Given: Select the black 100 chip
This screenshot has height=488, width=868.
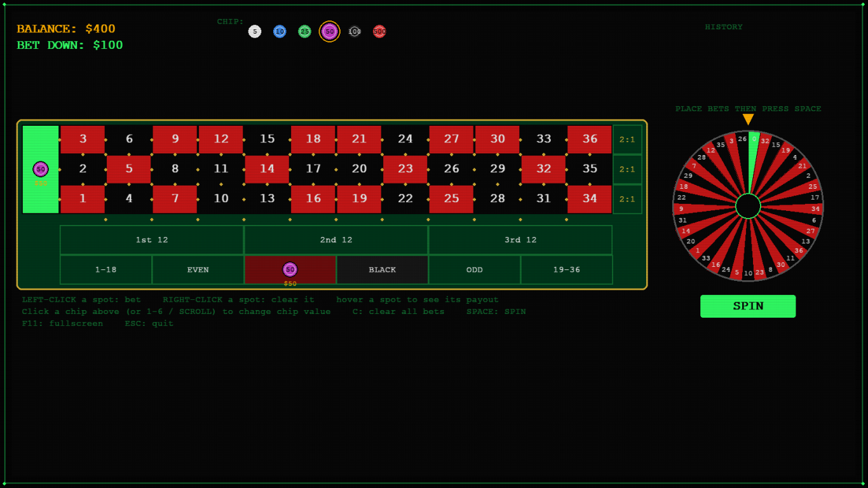Looking at the screenshot, I should coord(355,31).
